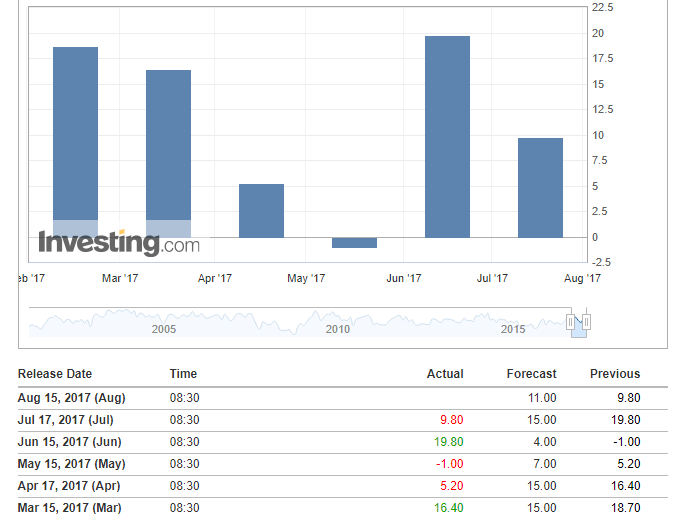Click the previous value 16.40 in April row
Viewport: 680px width, 521px height.
(x=626, y=486)
